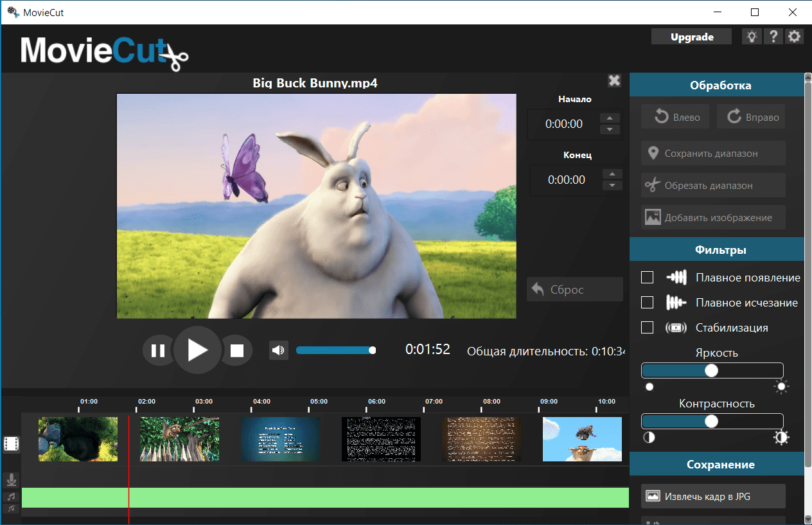Click the Сохранение section header

pos(717,464)
